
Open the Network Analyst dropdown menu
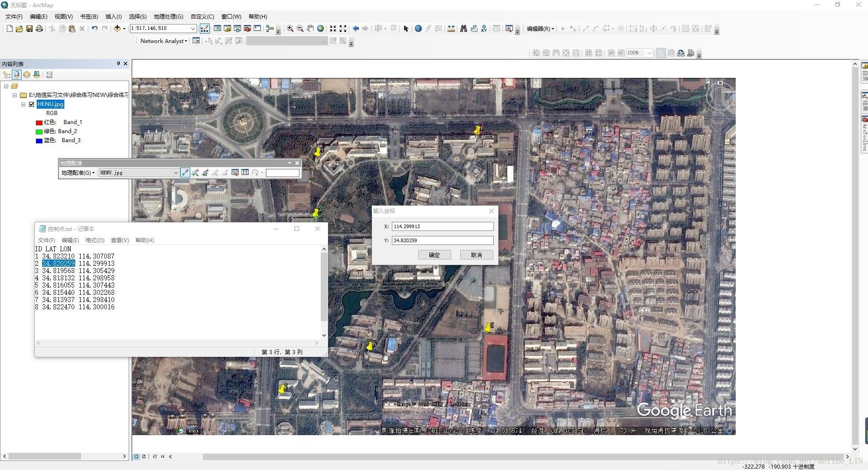164,41
